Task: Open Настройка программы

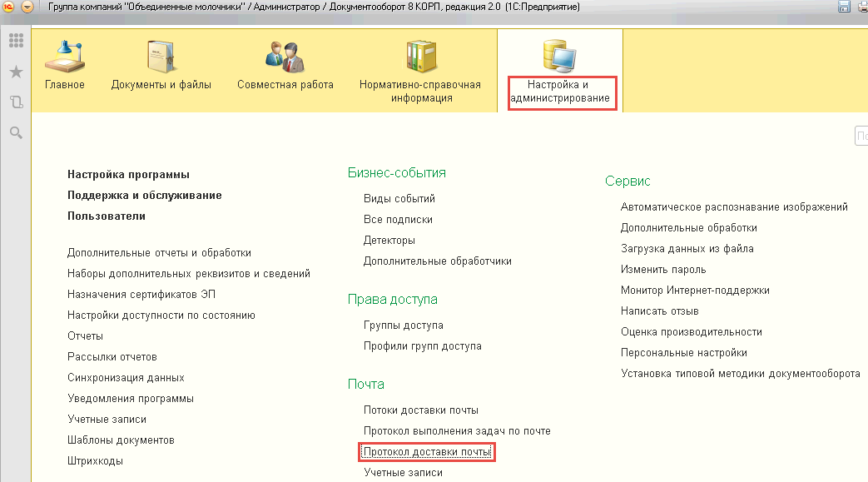Action: pos(128,175)
